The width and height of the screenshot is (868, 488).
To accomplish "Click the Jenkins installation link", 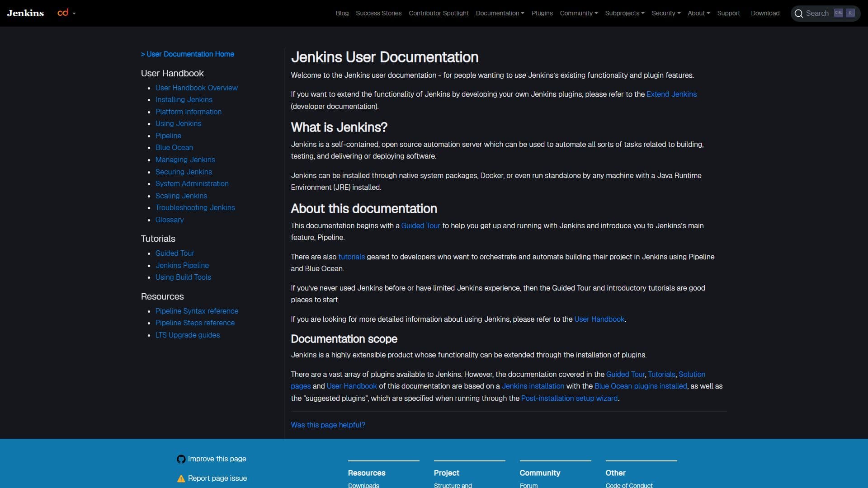I will tap(533, 386).
